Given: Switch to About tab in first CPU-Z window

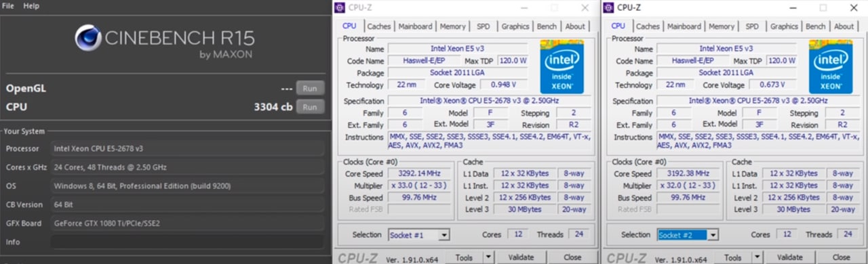Looking at the screenshot, I should click(x=575, y=26).
